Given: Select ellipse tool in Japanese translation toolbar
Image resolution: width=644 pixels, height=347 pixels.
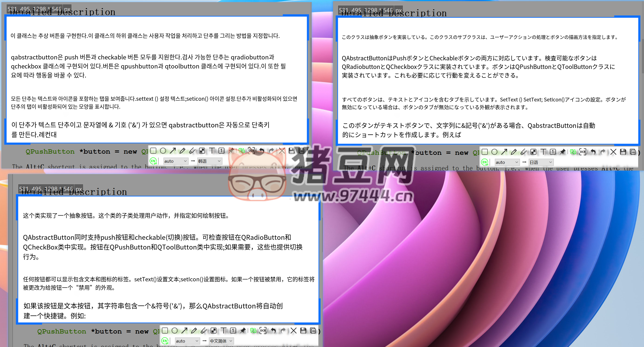Looking at the screenshot, I should [494, 152].
